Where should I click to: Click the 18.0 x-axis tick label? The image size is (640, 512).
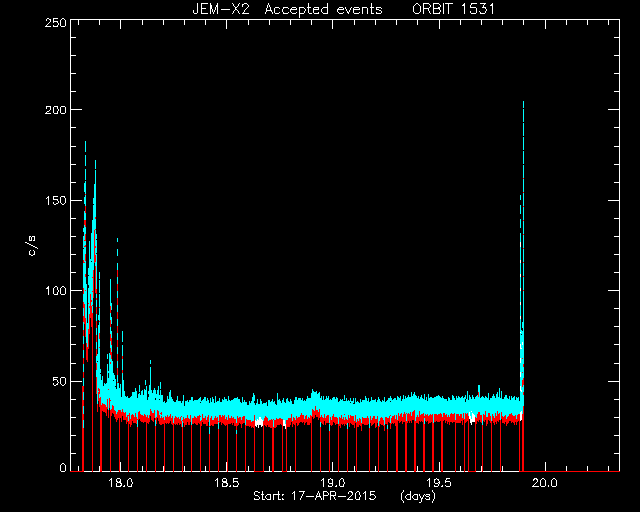[121, 483]
